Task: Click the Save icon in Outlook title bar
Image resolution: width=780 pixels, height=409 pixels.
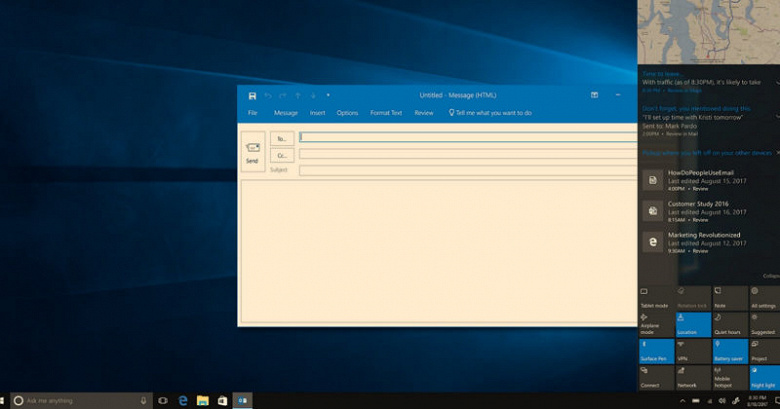Action: coord(252,95)
